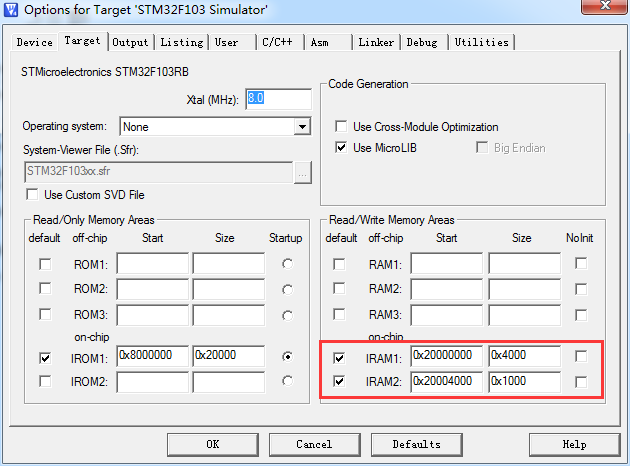Enable NoInit for IRAM2
The height and width of the screenshot is (466, 630).
(581, 382)
